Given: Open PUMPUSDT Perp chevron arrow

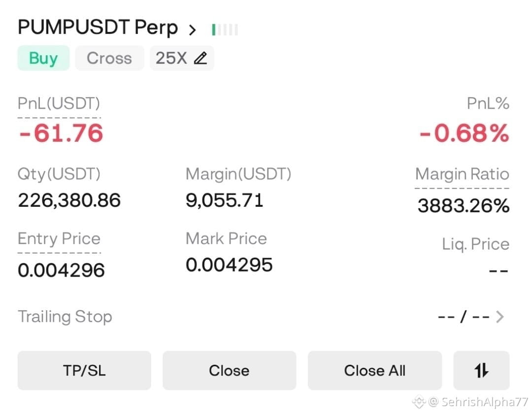Looking at the screenshot, I should pyautogui.click(x=192, y=30).
